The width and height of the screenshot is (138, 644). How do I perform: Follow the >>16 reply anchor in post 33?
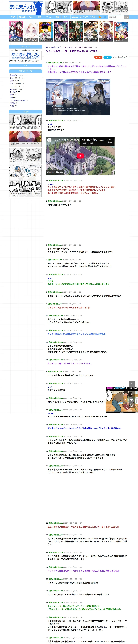tap(51, 414)
